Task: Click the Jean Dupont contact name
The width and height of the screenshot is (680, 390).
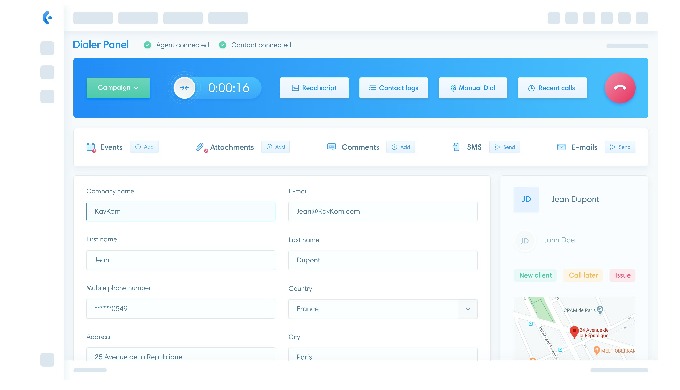Action: [x=575, y=199]
